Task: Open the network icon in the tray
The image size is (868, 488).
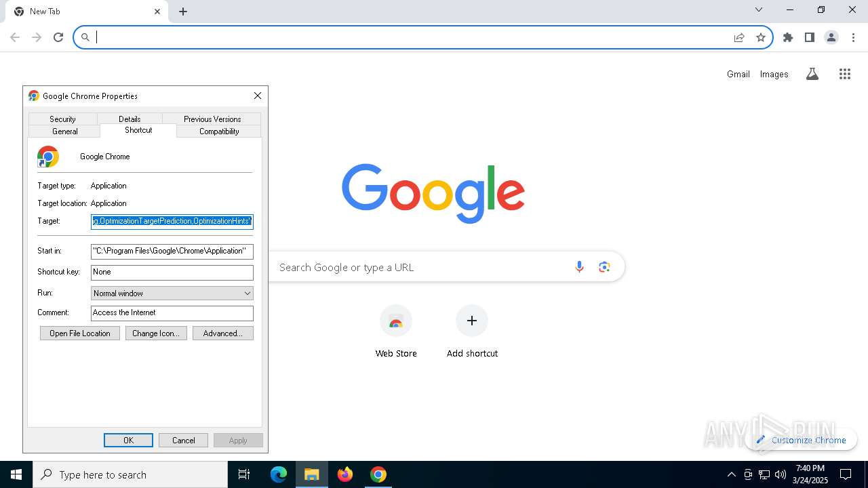Action: point(764,474)
